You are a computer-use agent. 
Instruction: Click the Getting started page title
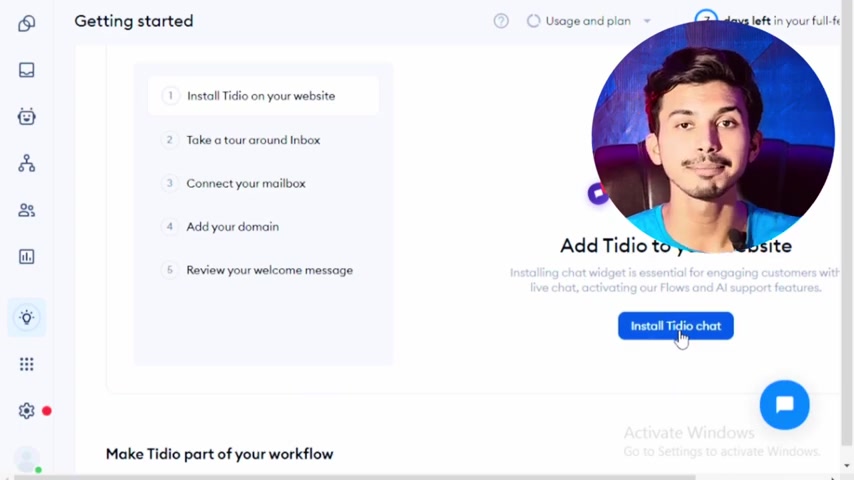click(x=134, y=21)
